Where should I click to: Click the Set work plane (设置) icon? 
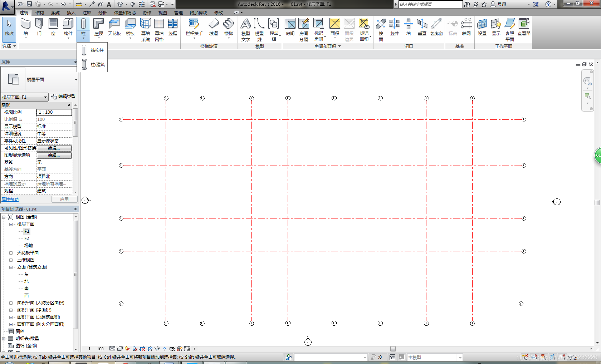[x=482, y=27]
